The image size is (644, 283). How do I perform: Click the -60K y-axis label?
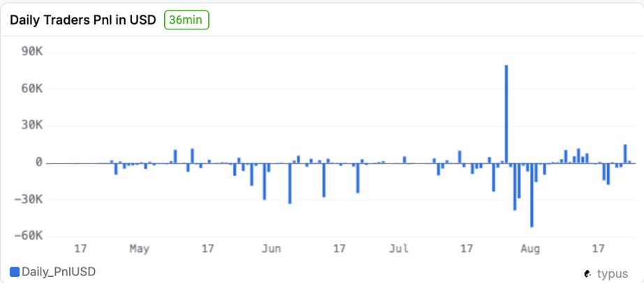[x=31, y=236]
